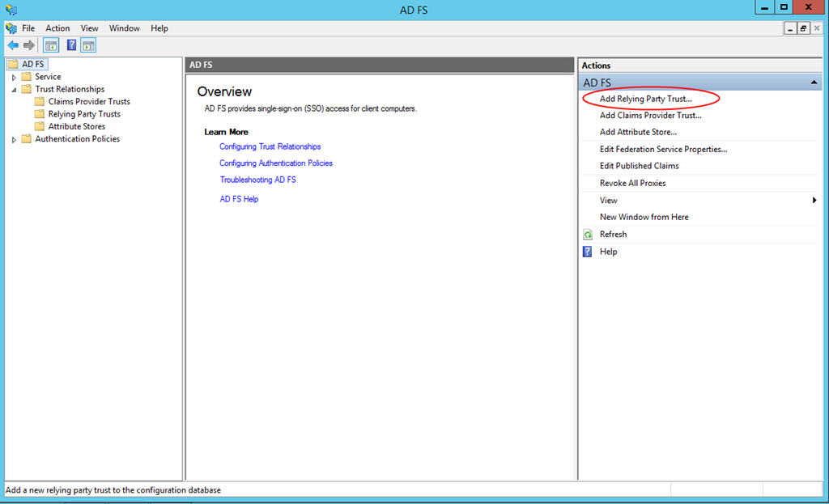Maximize the AD FS main window
Viewport: 829px width, 504px height.
[x=784, y=7]
